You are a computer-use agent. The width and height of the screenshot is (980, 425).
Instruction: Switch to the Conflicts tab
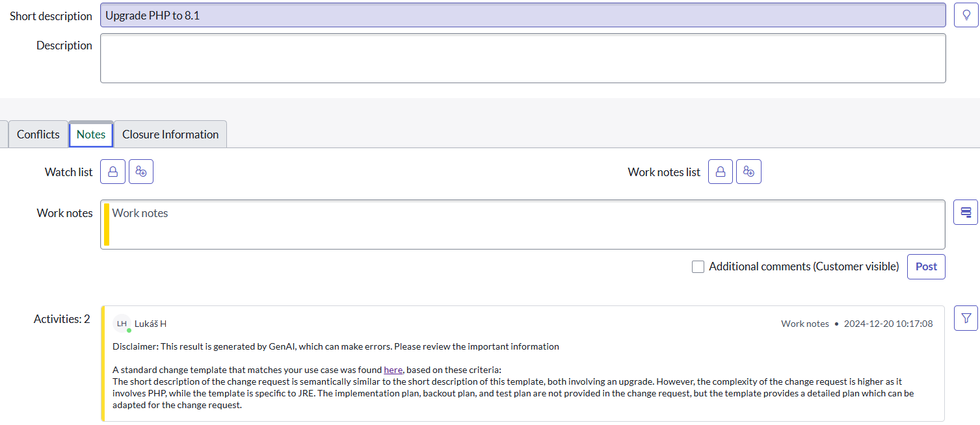(38, 135)
